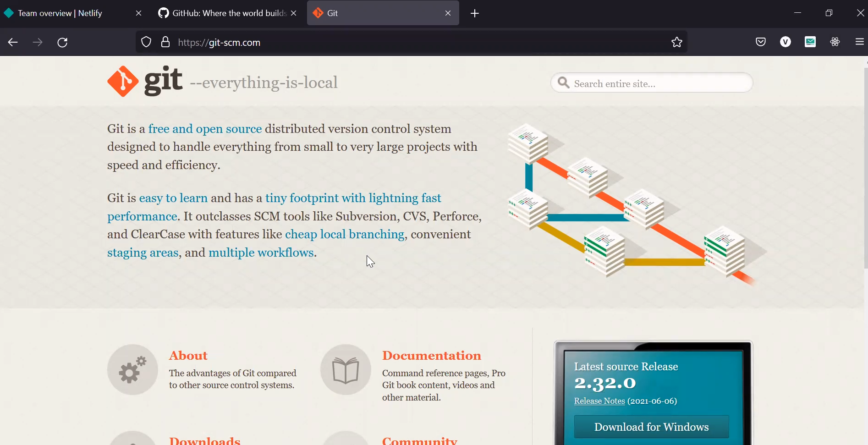868x445 pixels.
Task: Open the free and open source link
Action: point(205,129)
